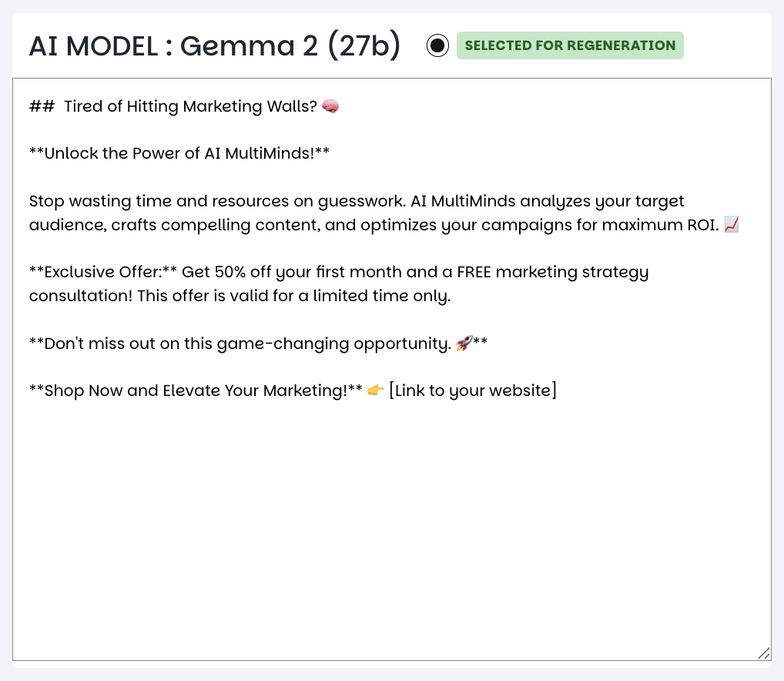Place cursor in Stop wasting time paragraph
Image resolution: width=784 pixels, height=681 pixels.
coord(384,213)
